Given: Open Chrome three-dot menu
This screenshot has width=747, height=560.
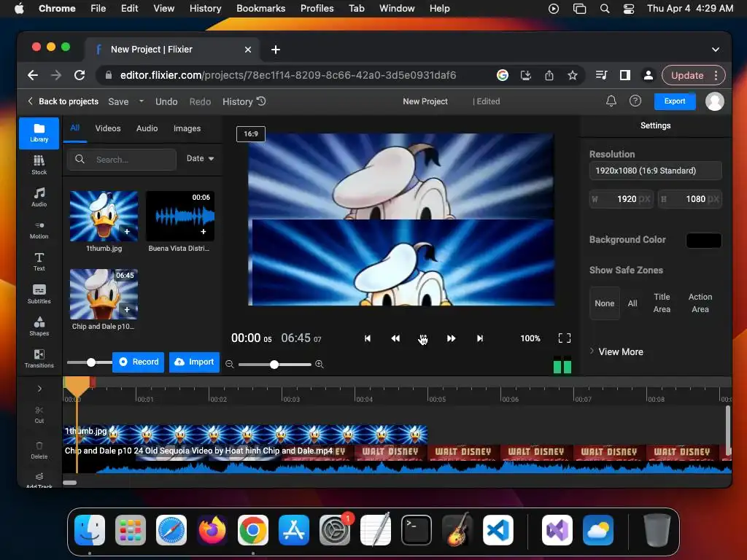Looking at the screenshot, I should point(716,75).
